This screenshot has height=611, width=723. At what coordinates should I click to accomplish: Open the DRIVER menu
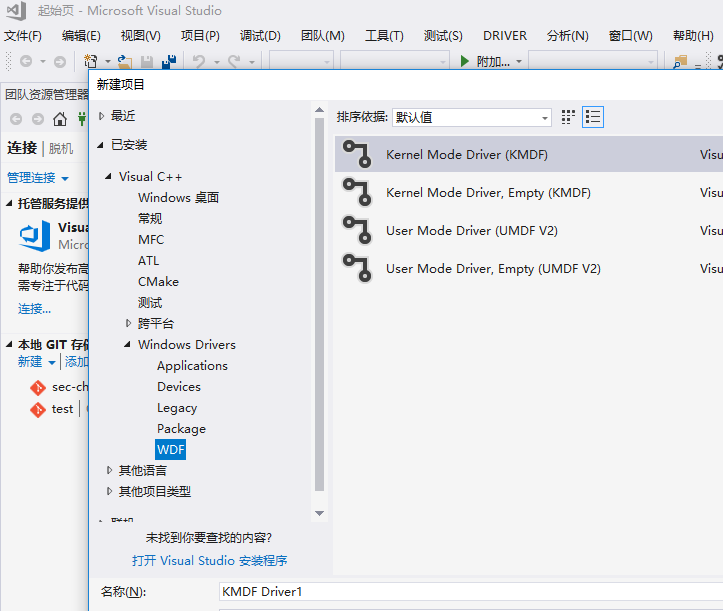[x=504, y=36]
